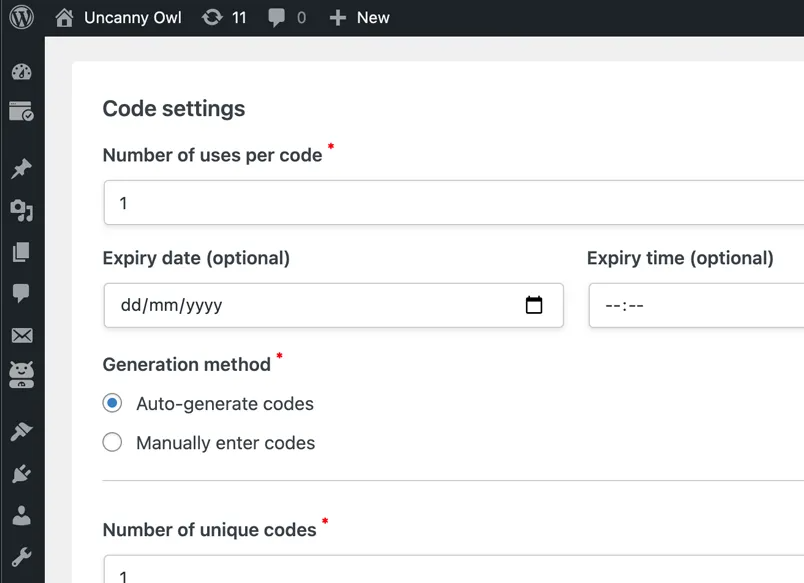
Task: Open Posts via the pushpin icon
Action: point(21,168)
